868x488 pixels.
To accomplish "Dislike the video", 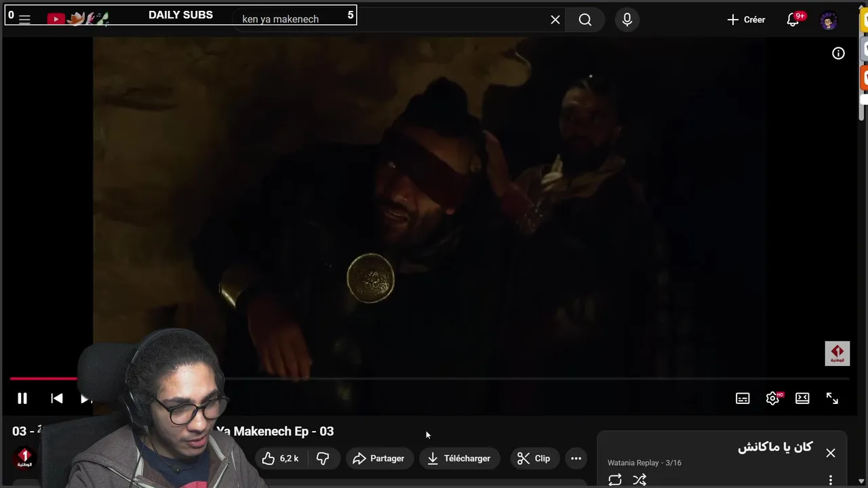I will click(x=323, y=458).
